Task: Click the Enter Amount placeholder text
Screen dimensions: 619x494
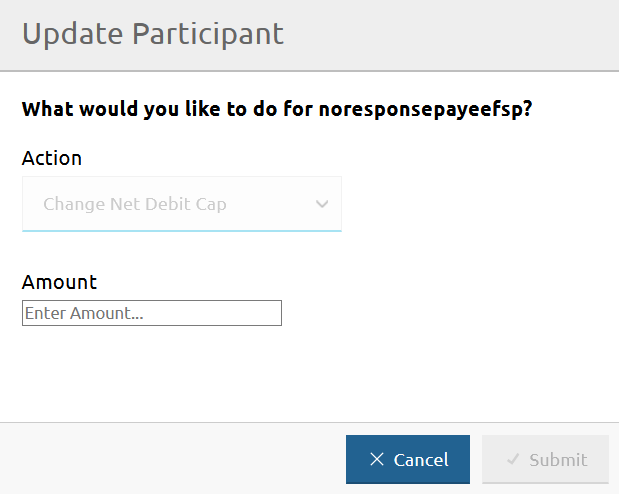Action: click(84, 313)
